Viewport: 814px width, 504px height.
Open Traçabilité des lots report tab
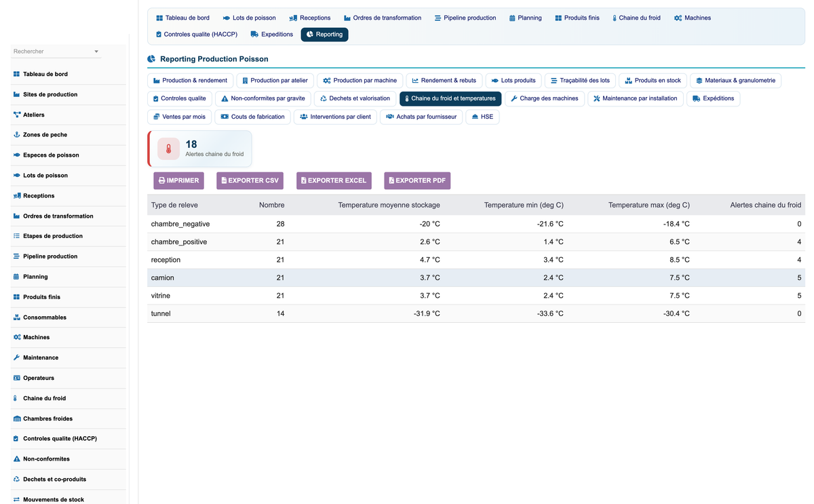[579, 80]
